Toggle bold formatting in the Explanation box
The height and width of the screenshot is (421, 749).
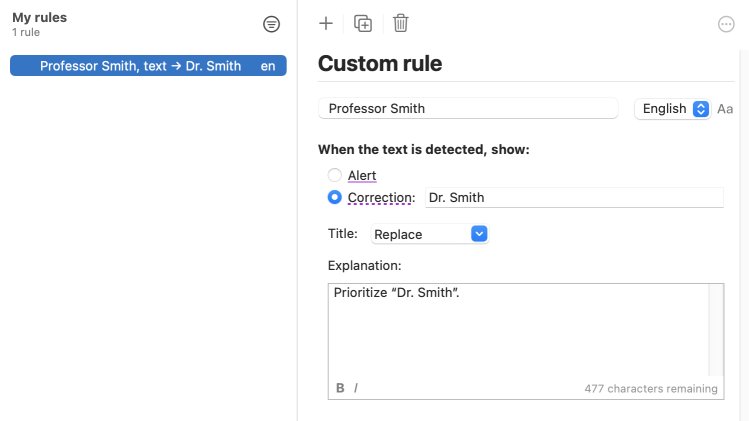click(340, 388)
